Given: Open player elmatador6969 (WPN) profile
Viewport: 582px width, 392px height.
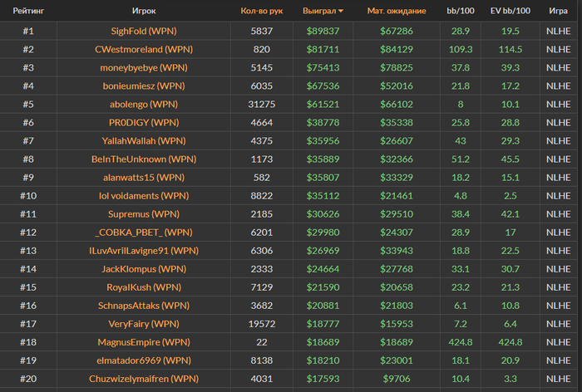Looking at the screenshot, I should point(144,360).
